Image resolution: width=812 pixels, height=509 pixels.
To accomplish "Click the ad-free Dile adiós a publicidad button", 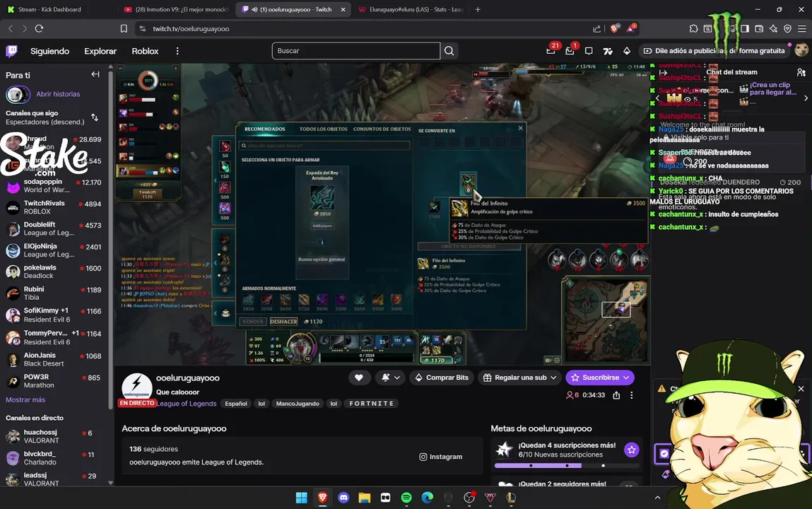I will click(x=714, y=51).
